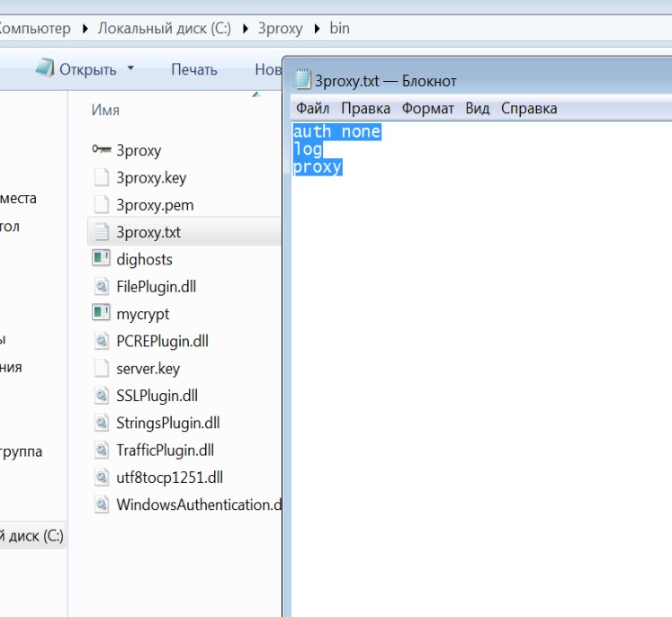Viewport: 672px width, 617px height.
Task: Select the utf8tocp1251.dll file name
Action: pyautogui.click(x=169, y=478)
